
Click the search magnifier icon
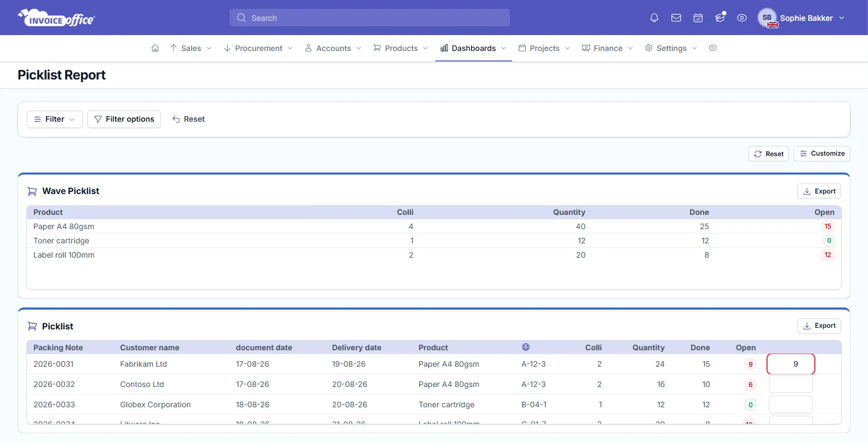241,18
